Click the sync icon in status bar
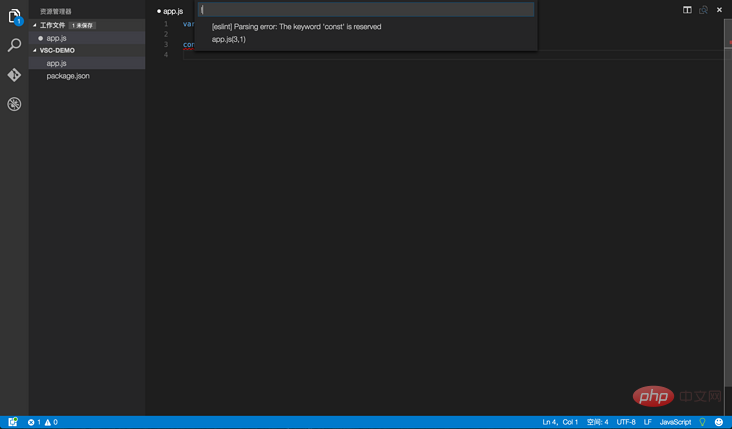 pos(13,422)
